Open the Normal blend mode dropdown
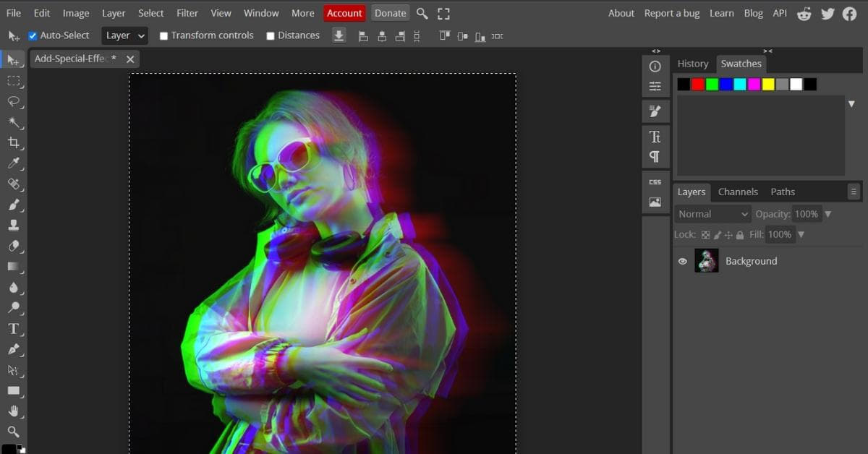This screenshot has height=454, width=868. tap(713, 214)
